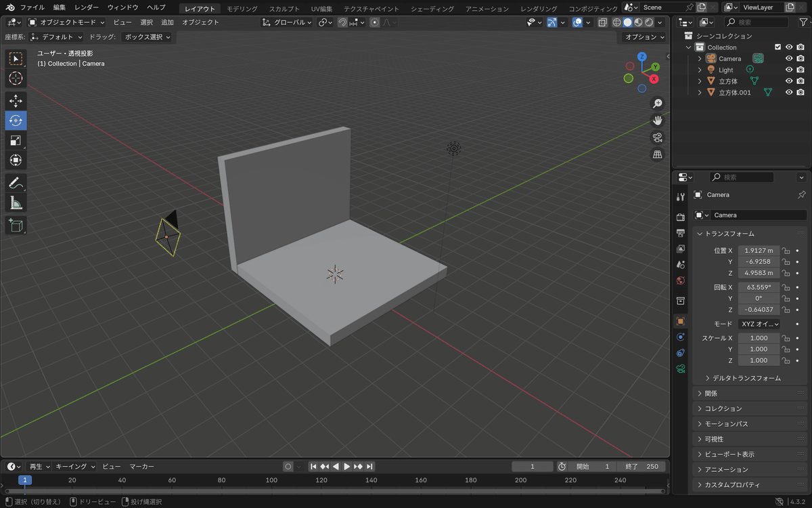This screenshot has width=812, height=508.
Task: Open the オブジェクトモード dropdown
Action: (x=66, y=22)
